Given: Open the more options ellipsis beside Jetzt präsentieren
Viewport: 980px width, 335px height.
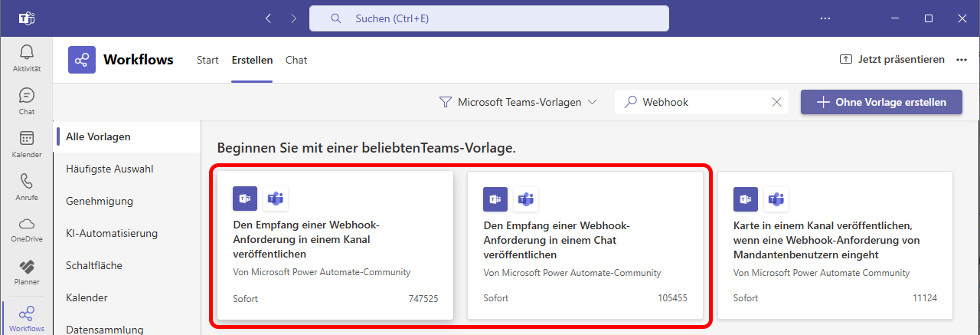Looking at the screenshot, I should tap(962, 60).
